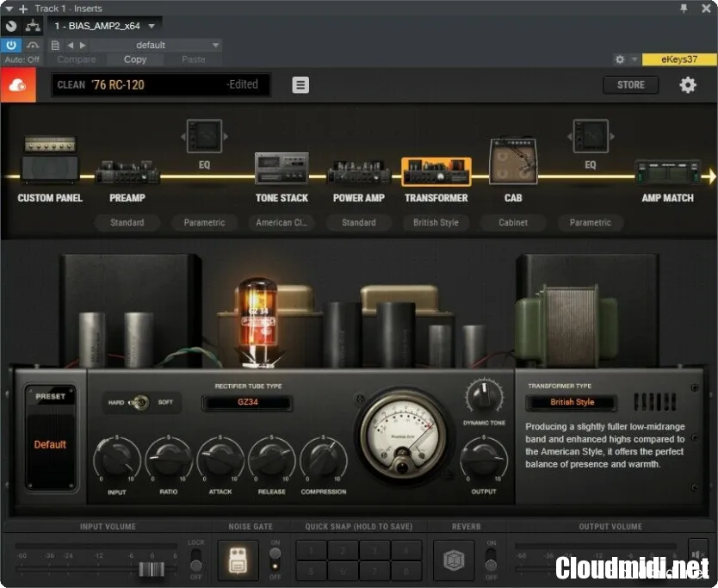This screenshot has height=588, width=718.
Task: Open the preset list menu icon
Action: pyautogui.click(x=300, y=85)
